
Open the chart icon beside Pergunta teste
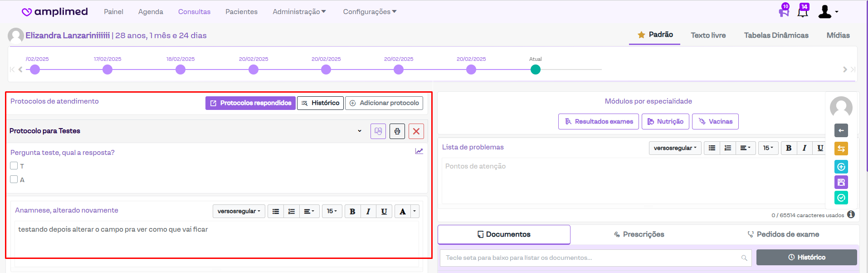[x=419, y=151]
